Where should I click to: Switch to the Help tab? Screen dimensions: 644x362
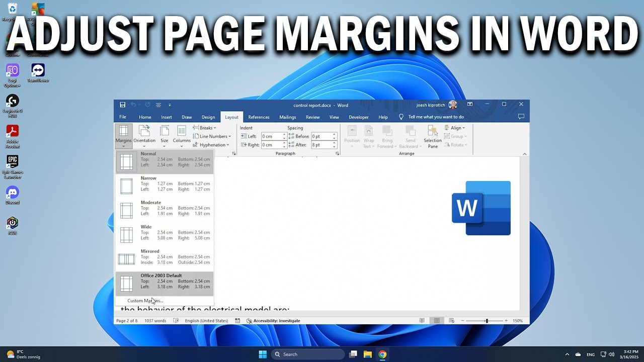tap(383, 117)
